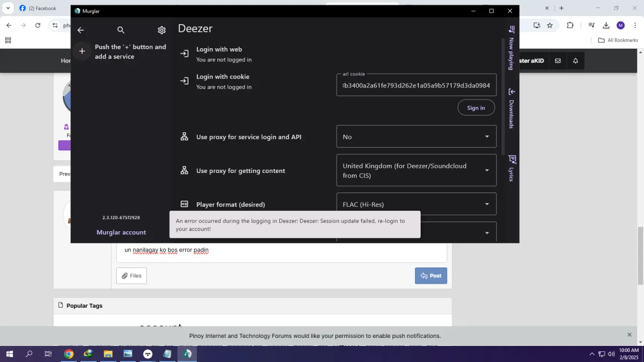Click the Login with cookie icon

(x=185, y=81)
